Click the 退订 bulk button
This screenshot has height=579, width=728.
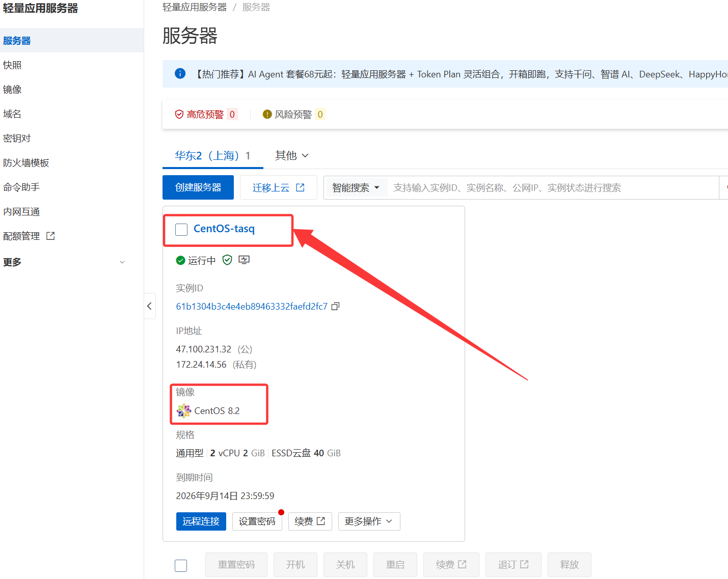[x=513, y=564]
